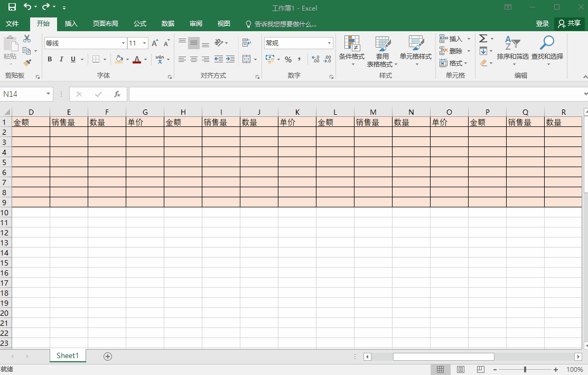Viewport: 588px width, 375px height.
Task: Open the fill color dropdown arrow
Action: coord(127,59)
